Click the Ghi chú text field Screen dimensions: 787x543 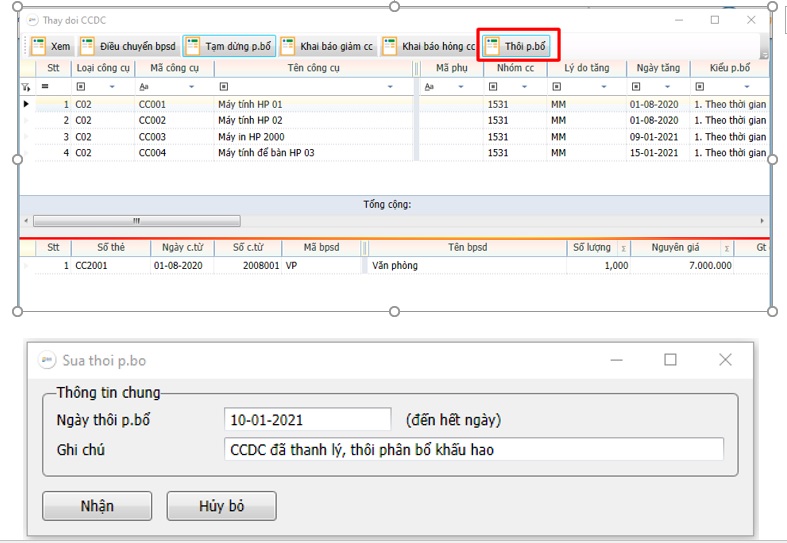coord(473,450)
